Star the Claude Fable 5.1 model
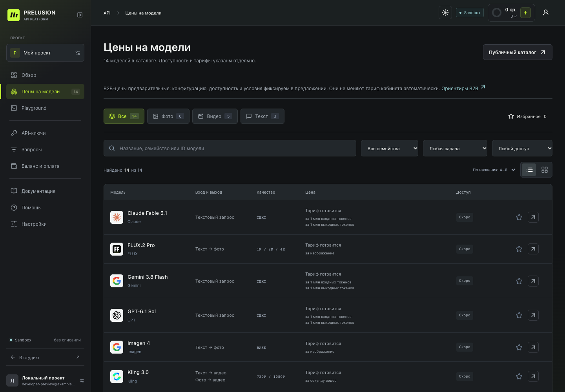 [x=519, y=217]
